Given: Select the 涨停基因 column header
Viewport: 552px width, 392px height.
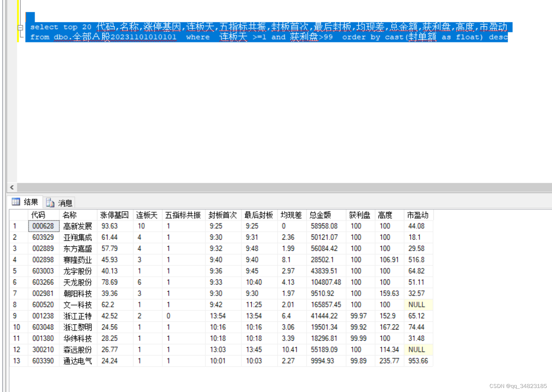Looking at the screenshot, I should click(115, 215).
